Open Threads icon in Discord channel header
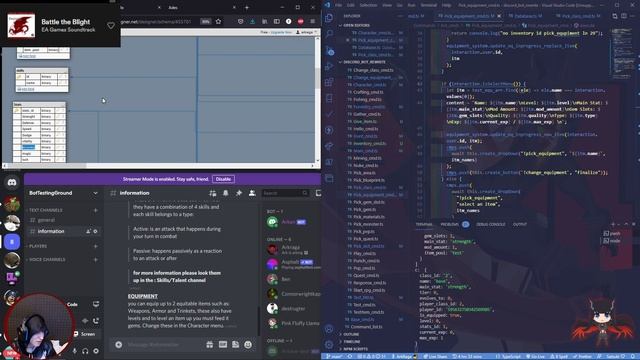640x360 pixels. click(213, 193)
